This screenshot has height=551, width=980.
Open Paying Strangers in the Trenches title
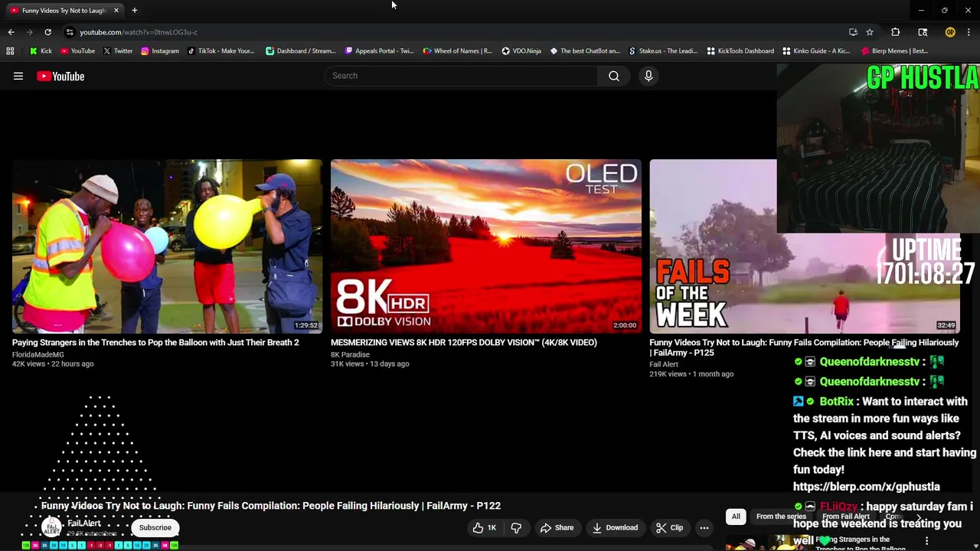[x=155, y=342]
